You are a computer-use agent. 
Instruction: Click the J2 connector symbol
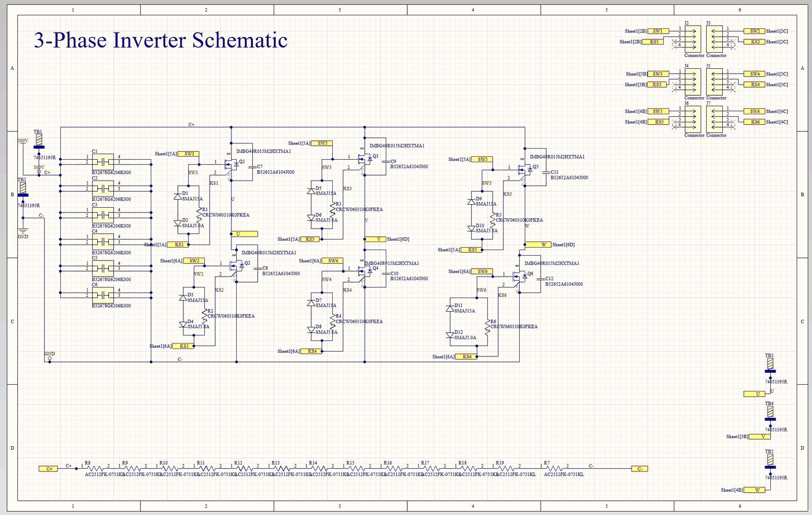[x=692, y=39]
